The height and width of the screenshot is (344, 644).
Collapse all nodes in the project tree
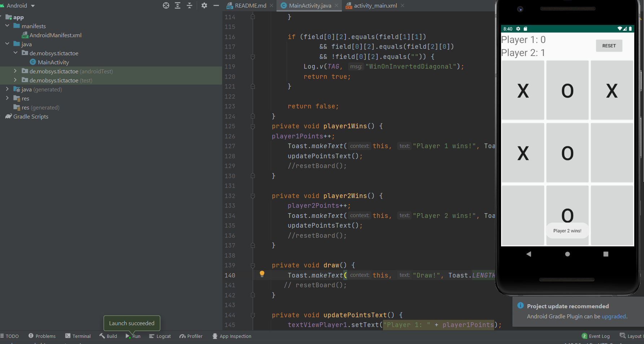pos(190,5)
